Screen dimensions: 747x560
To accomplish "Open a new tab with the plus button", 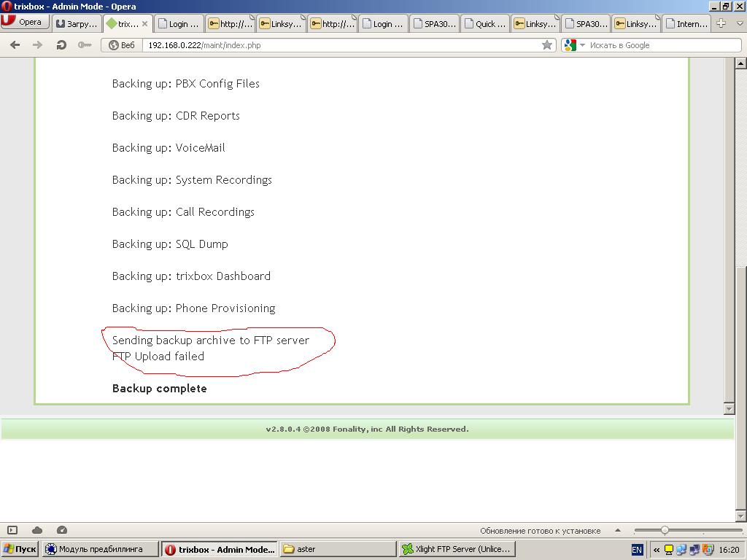I will 721,23.
